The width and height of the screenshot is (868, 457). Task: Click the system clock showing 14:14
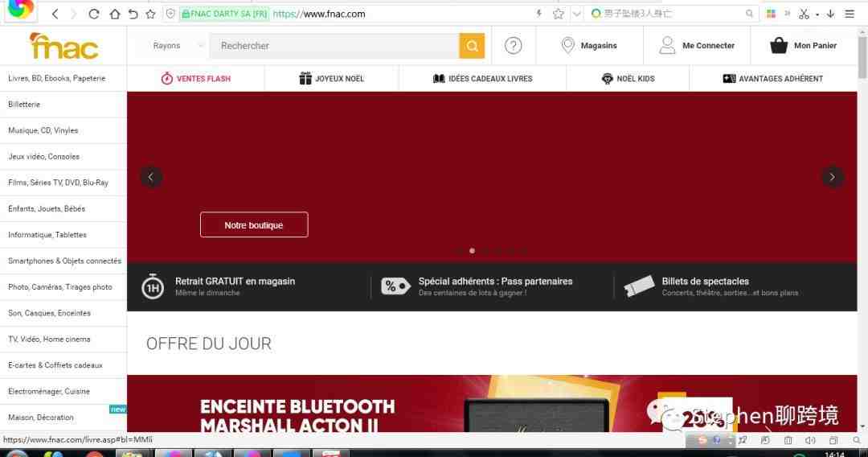coord(834,454)
